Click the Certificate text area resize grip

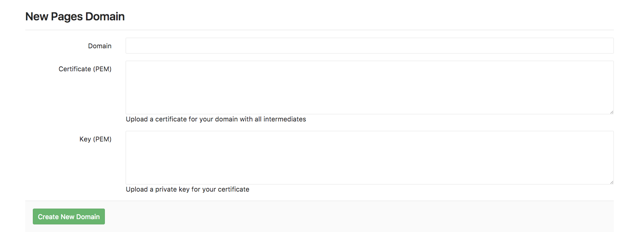coord(611,111)
